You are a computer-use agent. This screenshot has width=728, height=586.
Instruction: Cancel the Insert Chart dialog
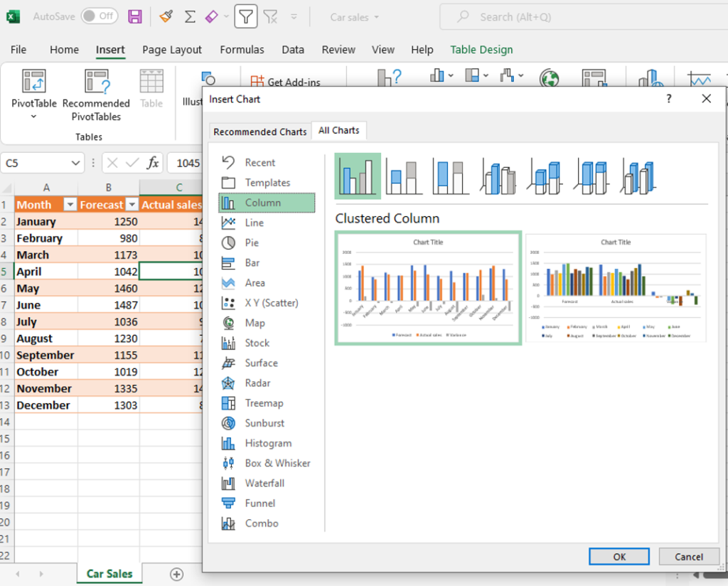click(688, 557)
